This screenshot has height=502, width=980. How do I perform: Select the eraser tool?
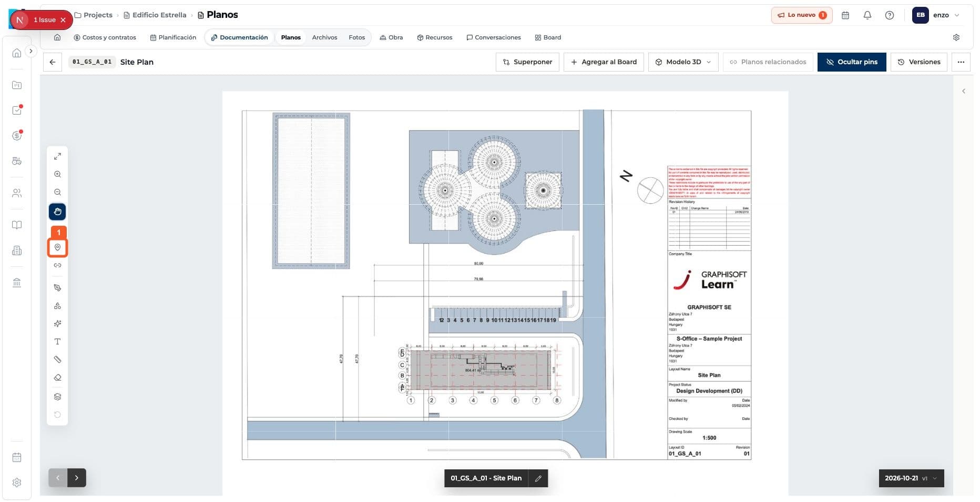[x=57, y=377]
